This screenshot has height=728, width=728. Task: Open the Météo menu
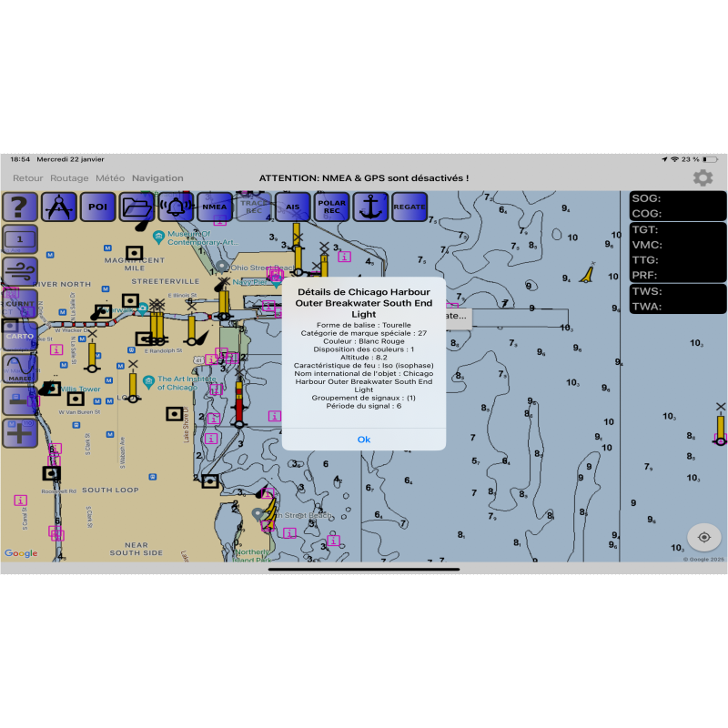click(110, 178)
